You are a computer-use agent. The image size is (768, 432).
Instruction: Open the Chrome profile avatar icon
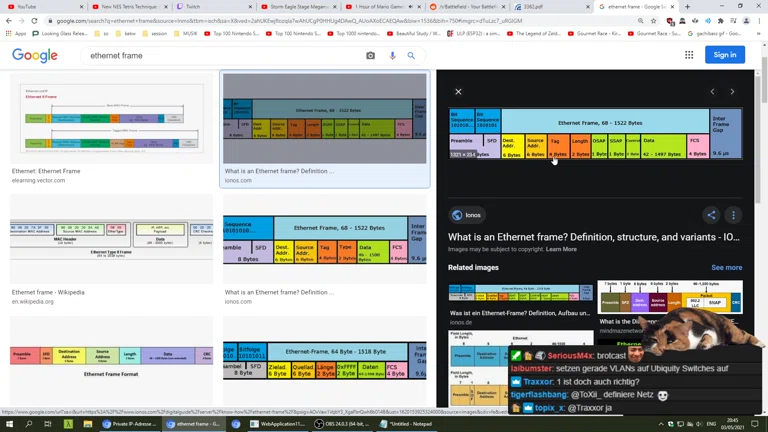tap(746, 21)
